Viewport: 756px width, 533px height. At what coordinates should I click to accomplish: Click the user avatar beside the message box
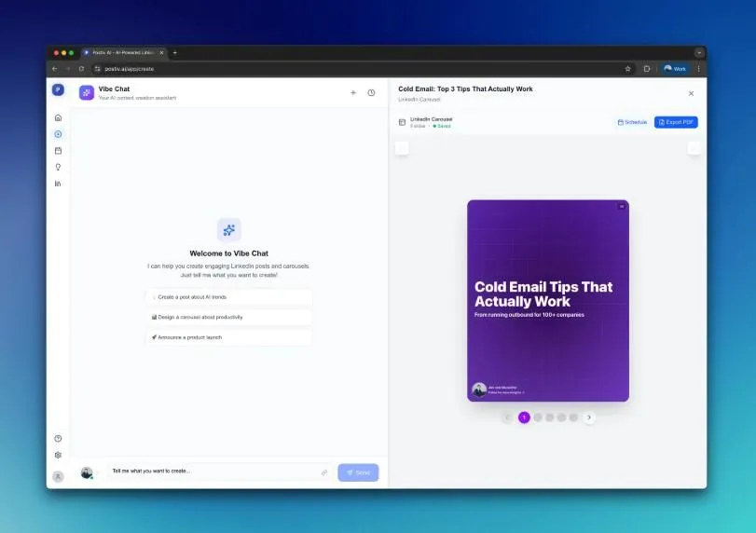click(x=87, y=472)
